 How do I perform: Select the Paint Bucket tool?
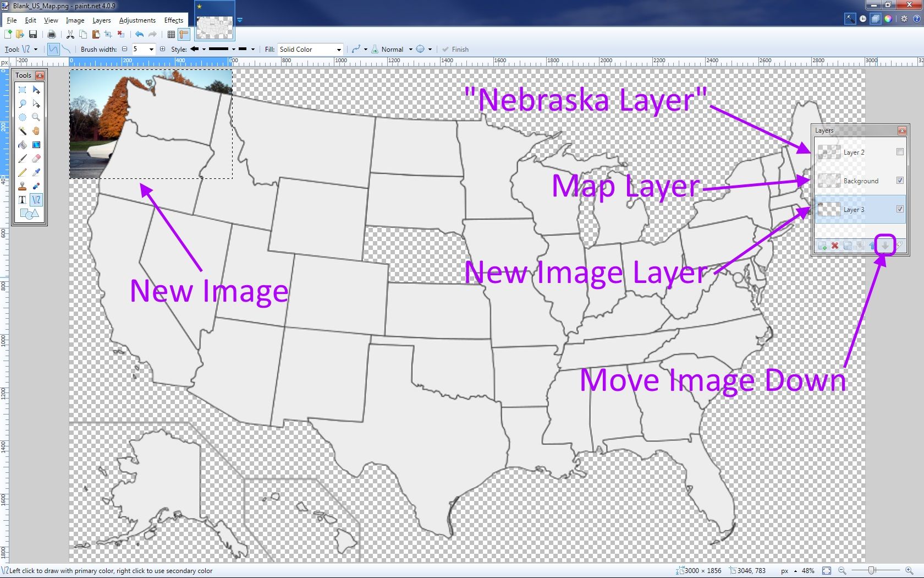[x=23, y=145]
